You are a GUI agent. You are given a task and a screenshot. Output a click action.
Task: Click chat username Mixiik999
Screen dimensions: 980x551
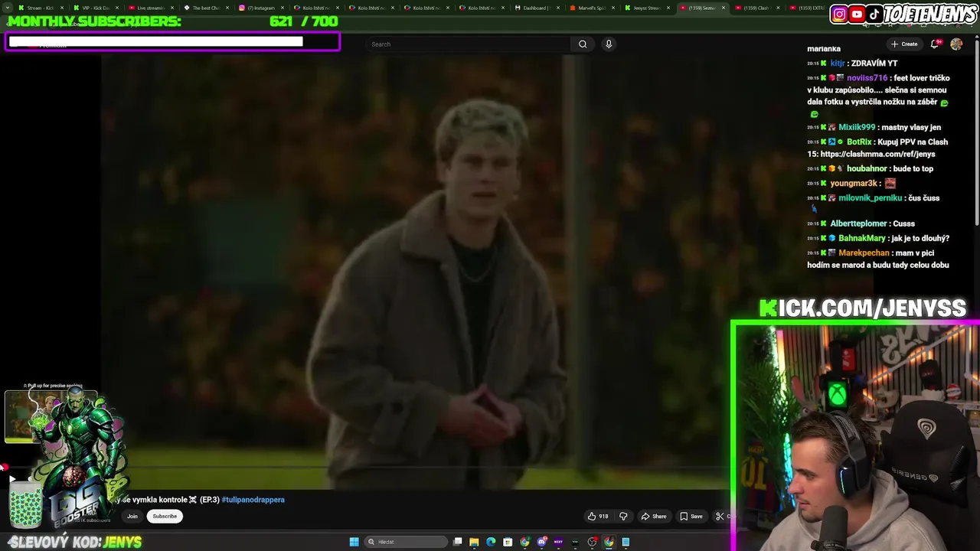[x=857, y=127]
